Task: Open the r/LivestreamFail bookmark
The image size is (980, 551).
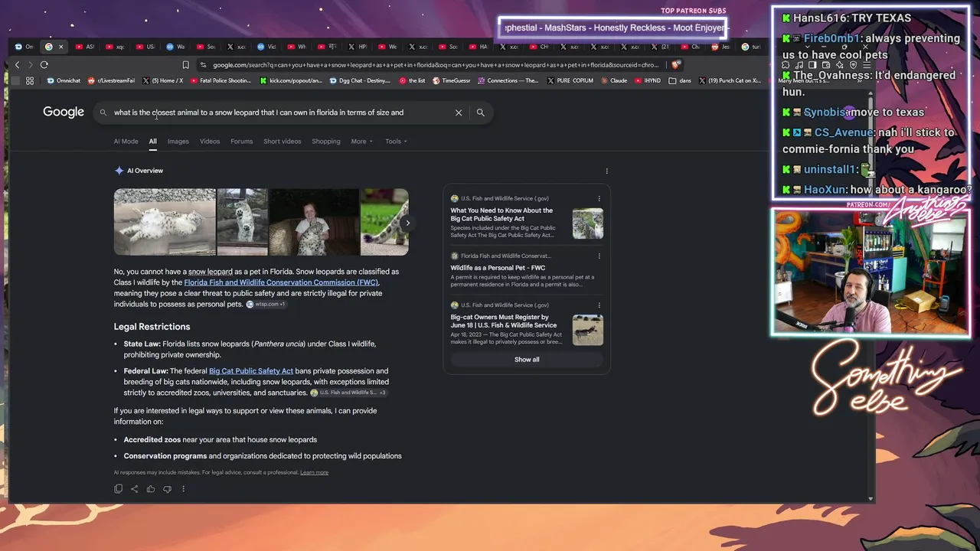Action: [111, 80]
